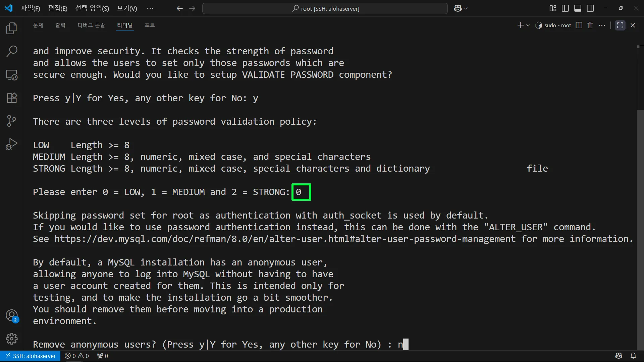644x362 pixels.
Task: Toggle maximized panel size
Action: 620,25
